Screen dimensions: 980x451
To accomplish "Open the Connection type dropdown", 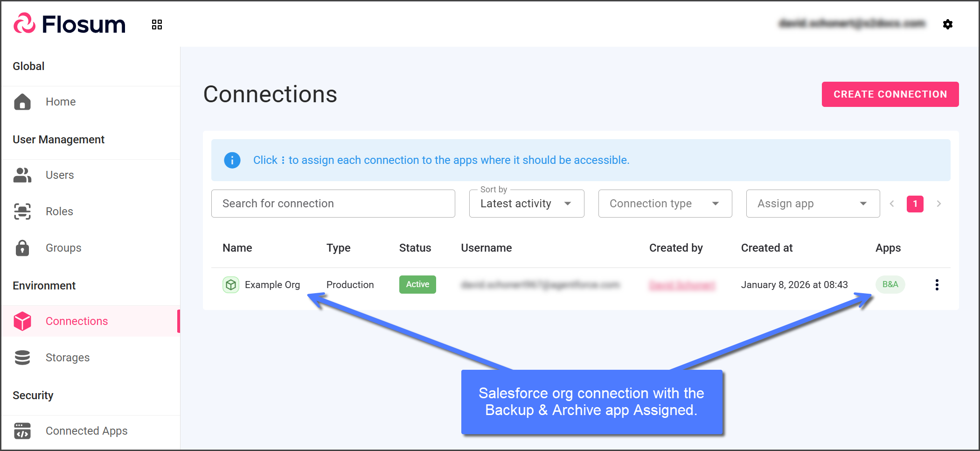I will click(x=665, y=204).
